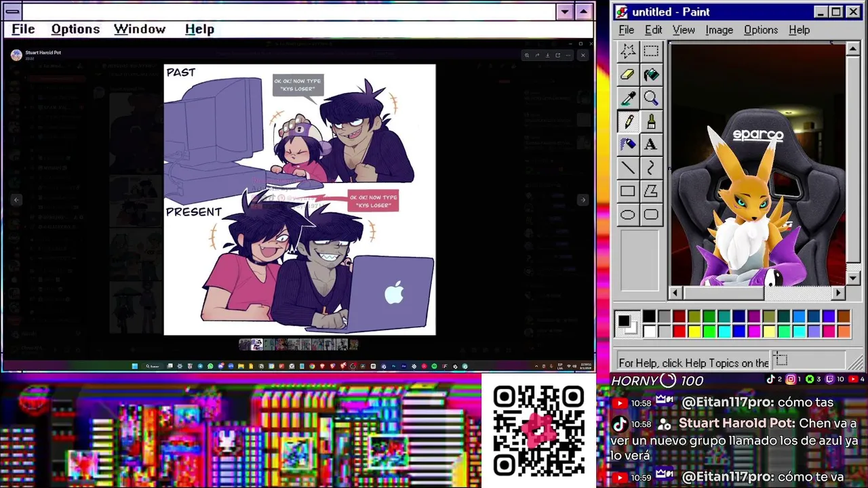
Task: Select the rectangular Select tool in Paint
Action: (x=651, y=51)
